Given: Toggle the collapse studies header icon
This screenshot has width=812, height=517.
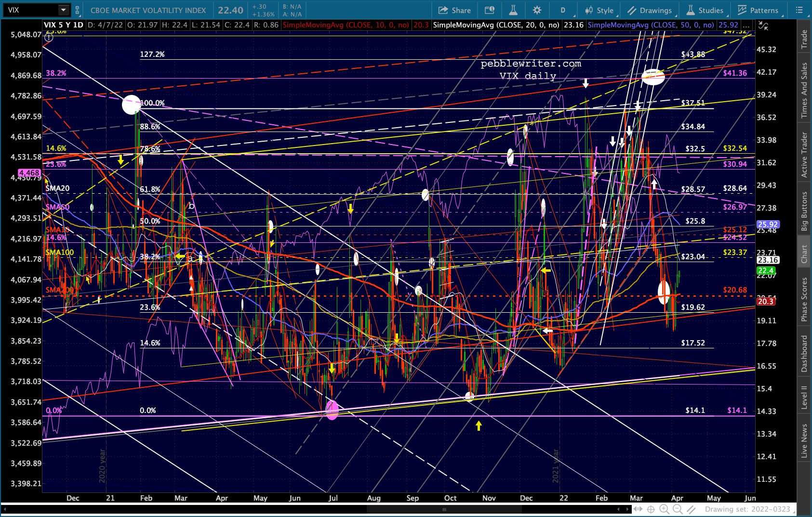Looking at the screenshot, I should (763, 26).
